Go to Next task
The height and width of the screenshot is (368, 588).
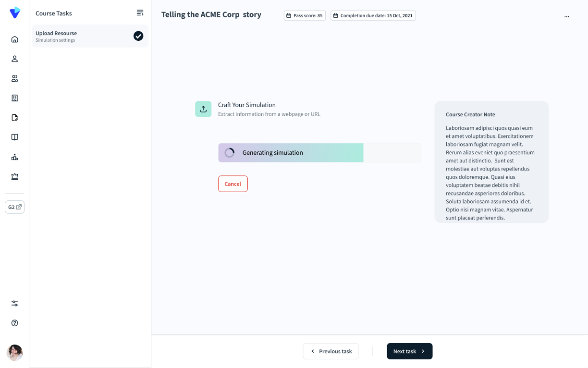point(409,351)
